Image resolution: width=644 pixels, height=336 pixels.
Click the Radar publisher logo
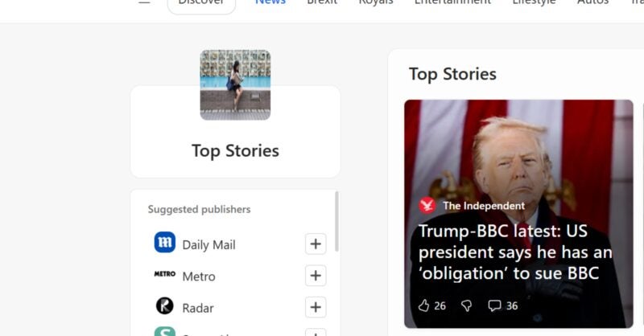point(164,306)
